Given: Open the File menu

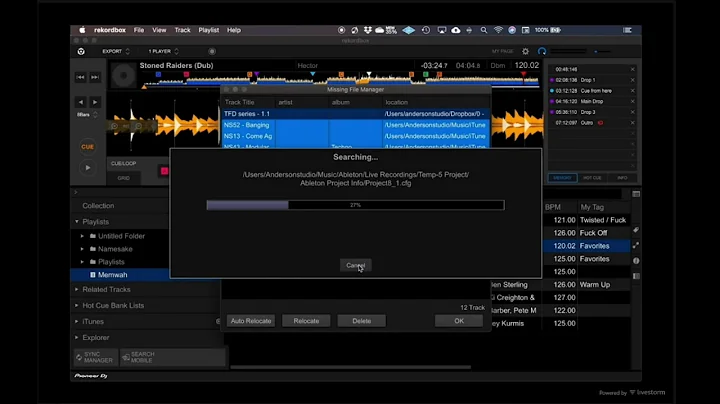Looking at the screenshot, I should [x=139, y=30].
